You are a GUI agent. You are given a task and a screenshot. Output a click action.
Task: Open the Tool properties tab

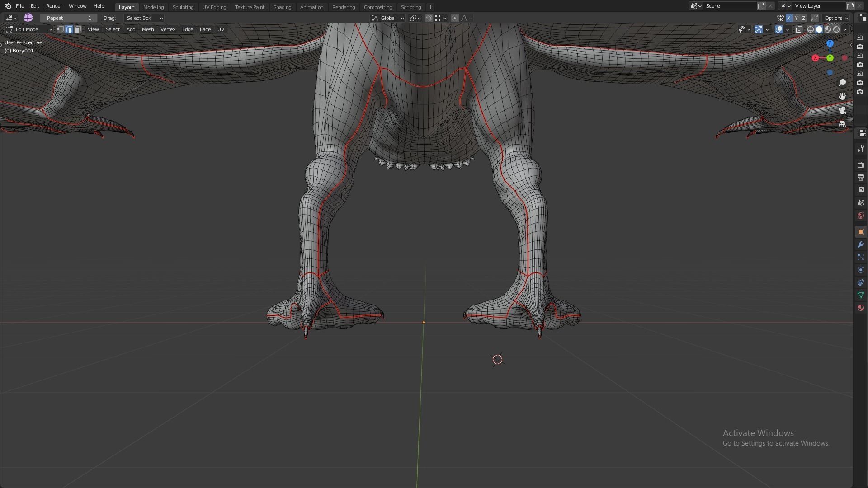click(861, 149)
